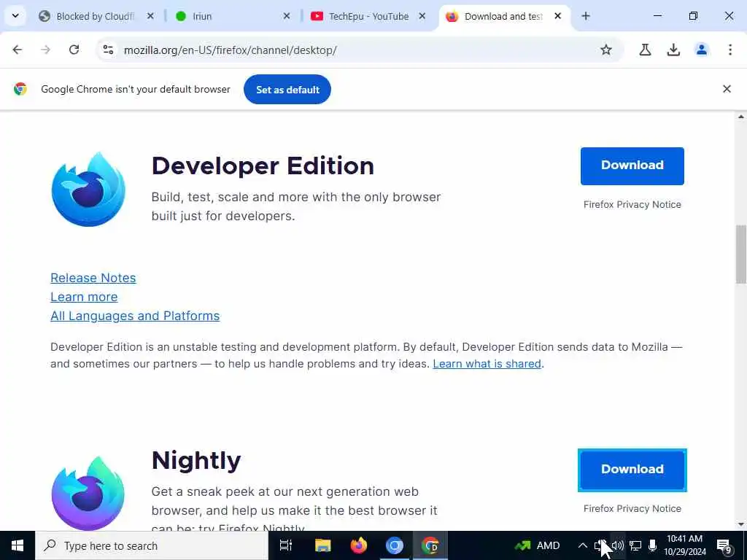Click the Developer Edition heading
This screenshot has height=560, width=747.
263,166
